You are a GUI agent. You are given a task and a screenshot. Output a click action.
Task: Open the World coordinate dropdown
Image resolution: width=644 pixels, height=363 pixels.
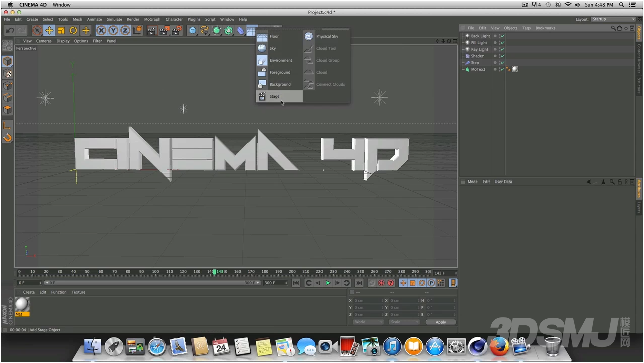[x=368, y=322]
